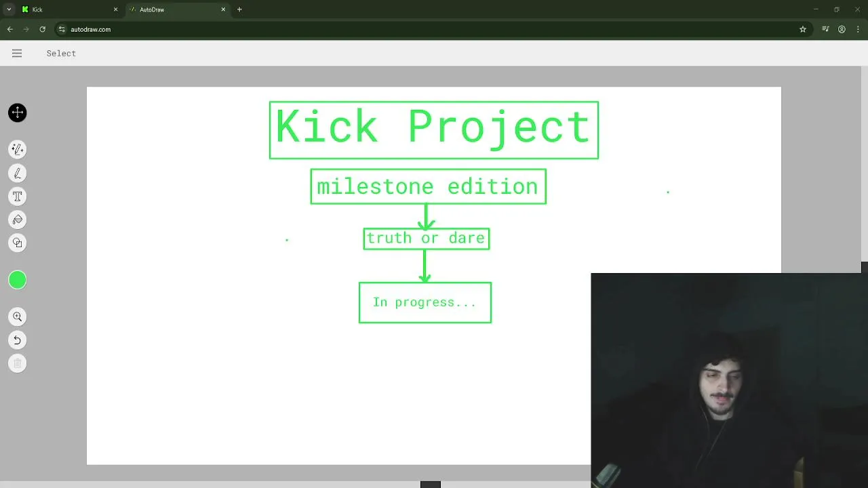Close the AutoDraw browser tab
Screen dimensions: 868x488
224,9
